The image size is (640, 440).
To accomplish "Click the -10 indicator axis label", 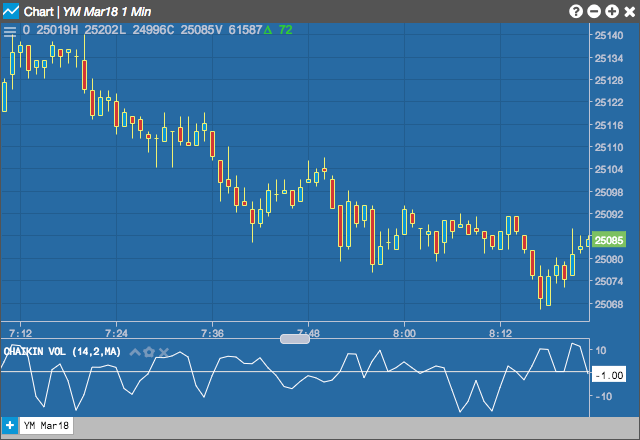I will pos(604,396).
